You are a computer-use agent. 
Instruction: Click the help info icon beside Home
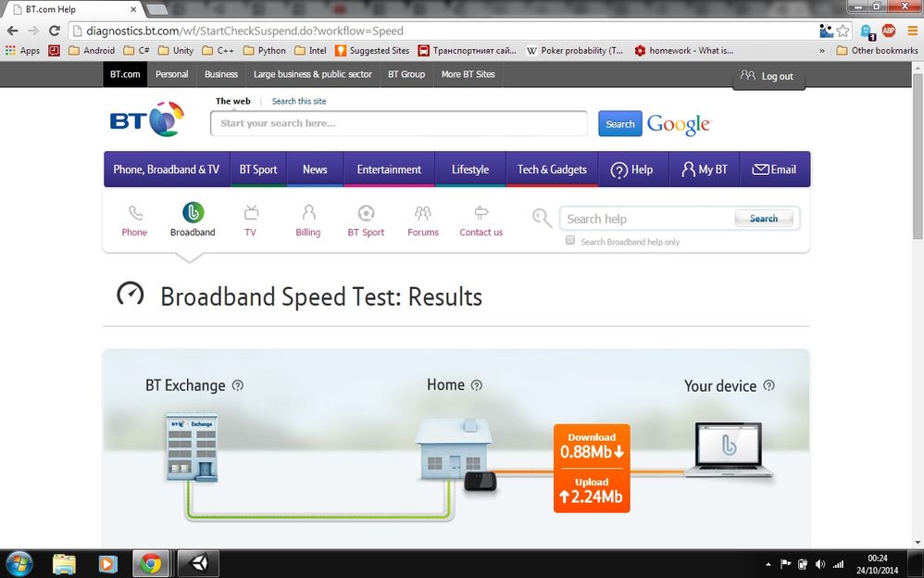[477, 385]
